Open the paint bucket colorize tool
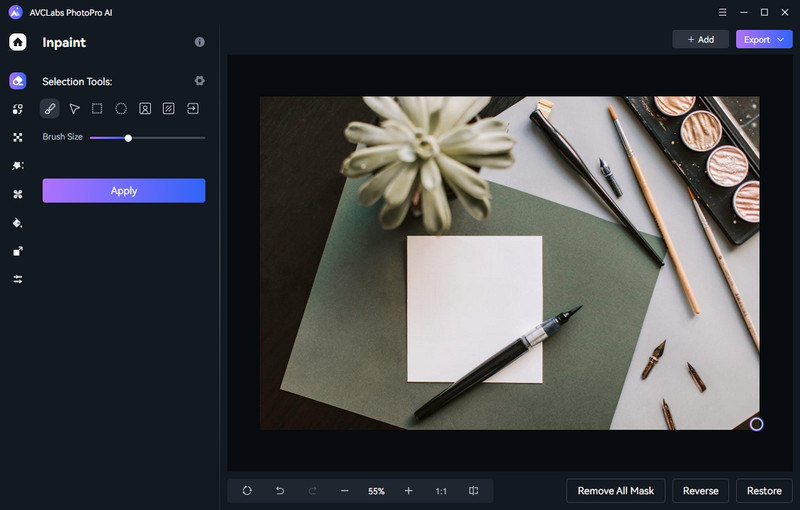The height and width of the screenshot is (510, 800). 18,223
